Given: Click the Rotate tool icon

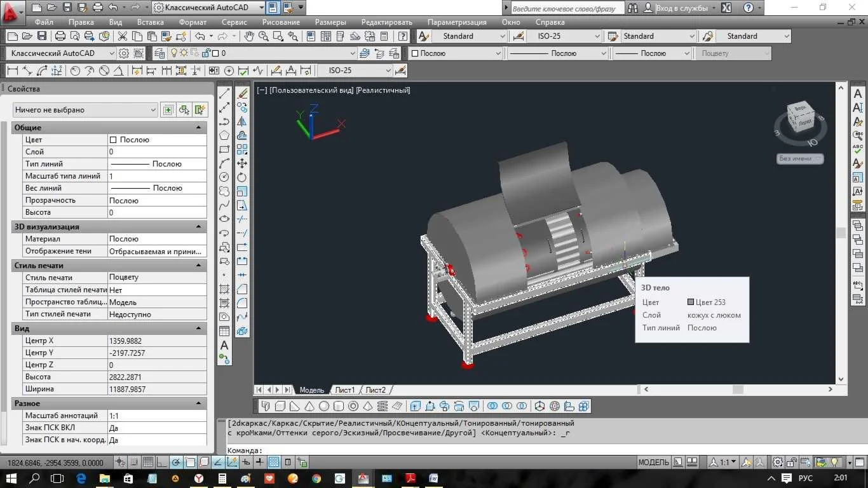Looking at the screenshot, I should [242, 177].
